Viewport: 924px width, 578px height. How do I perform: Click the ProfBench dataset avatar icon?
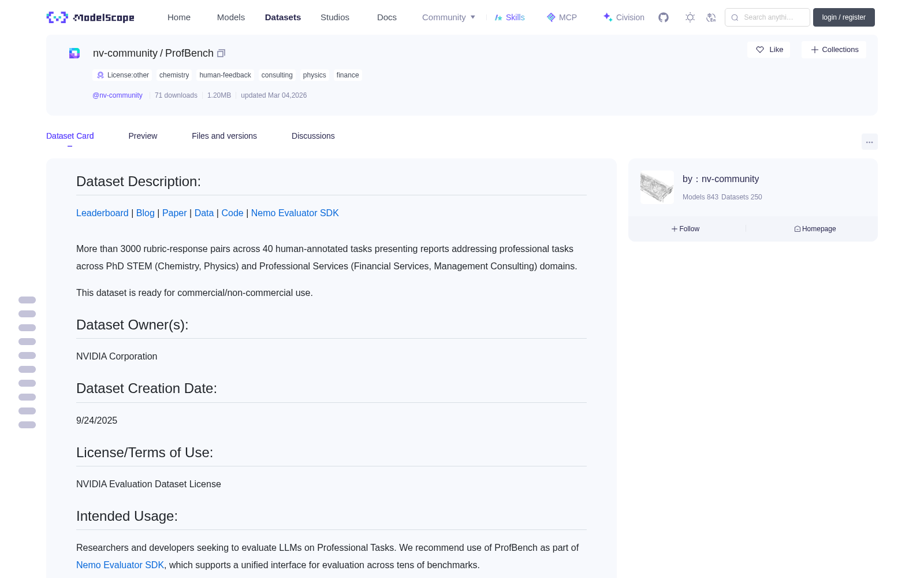[x=74, y=53]
